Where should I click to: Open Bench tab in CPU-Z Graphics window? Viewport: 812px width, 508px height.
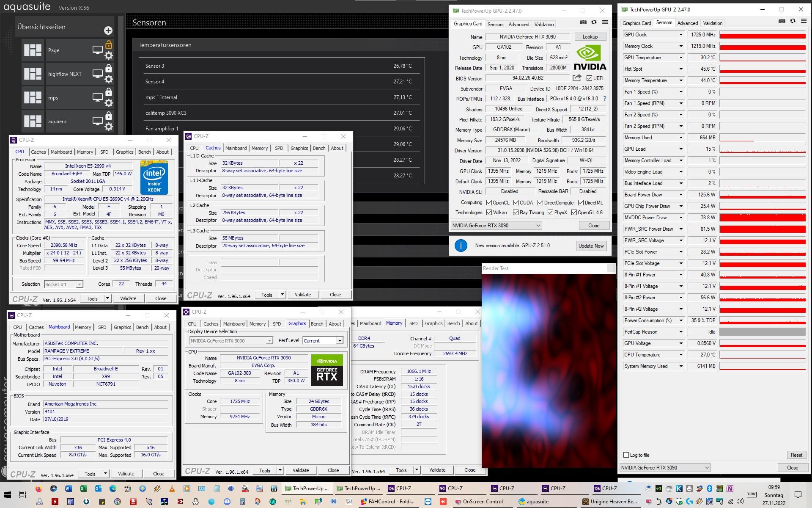[317, 324]
